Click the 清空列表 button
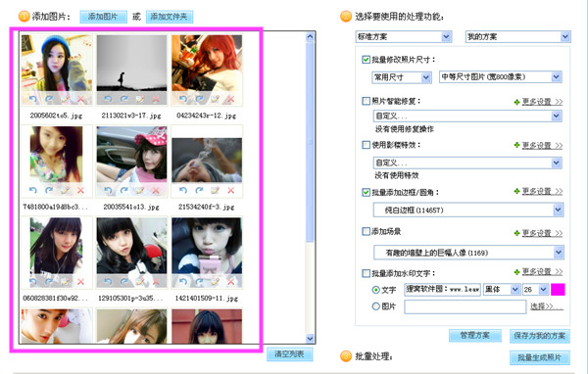The height and width of the screenshot is (374, 588). 289,354
